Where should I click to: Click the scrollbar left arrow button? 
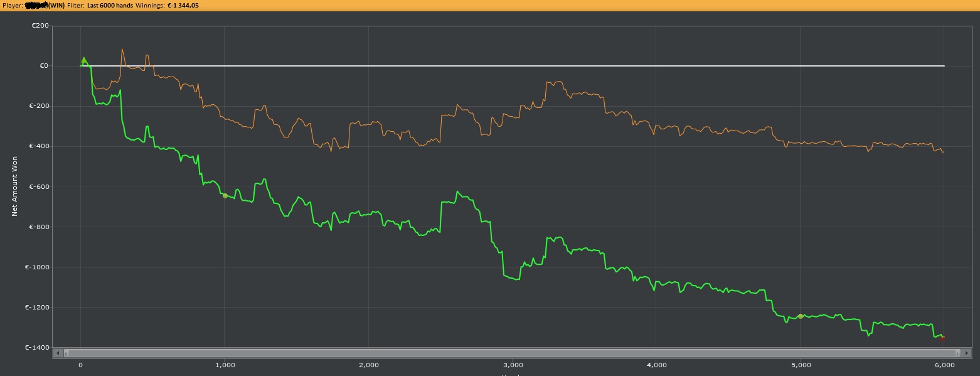[x=58, y=353]
